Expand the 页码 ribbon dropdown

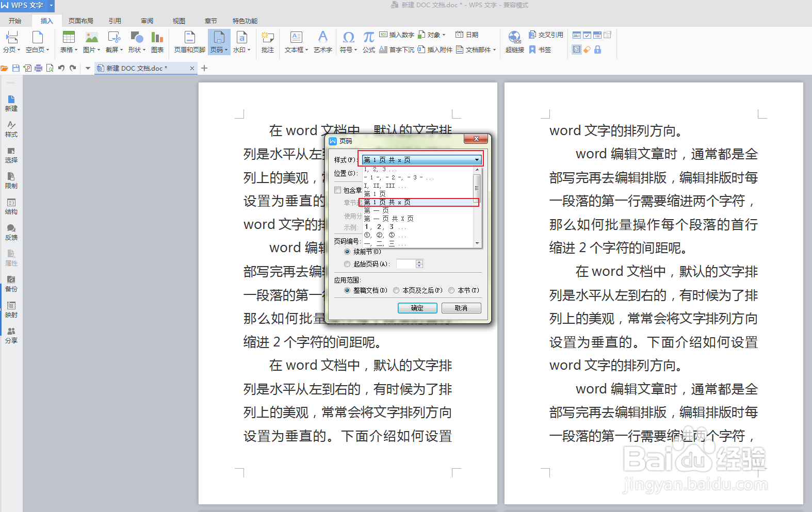[226, 50]
